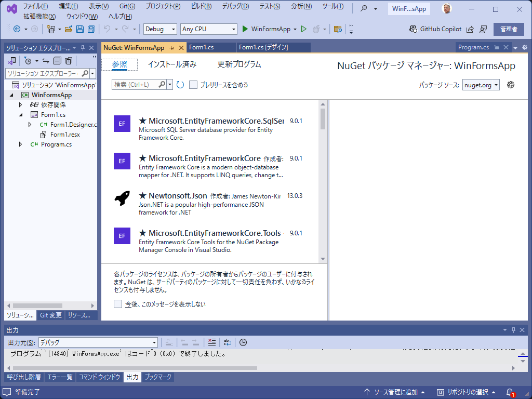Clear all output with the clear icon

212,342
